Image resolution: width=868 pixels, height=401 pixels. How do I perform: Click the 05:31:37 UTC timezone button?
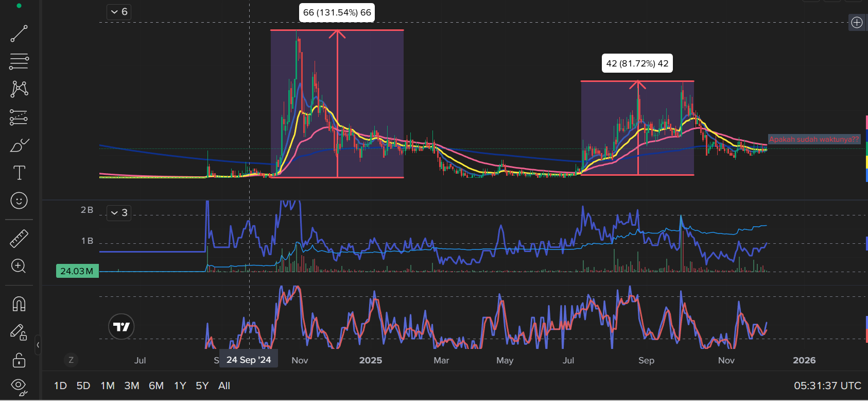point(827,386)
